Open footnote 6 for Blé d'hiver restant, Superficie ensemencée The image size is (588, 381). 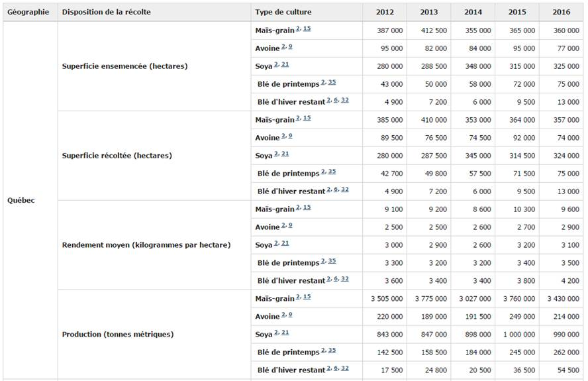[x=336, y=99]
